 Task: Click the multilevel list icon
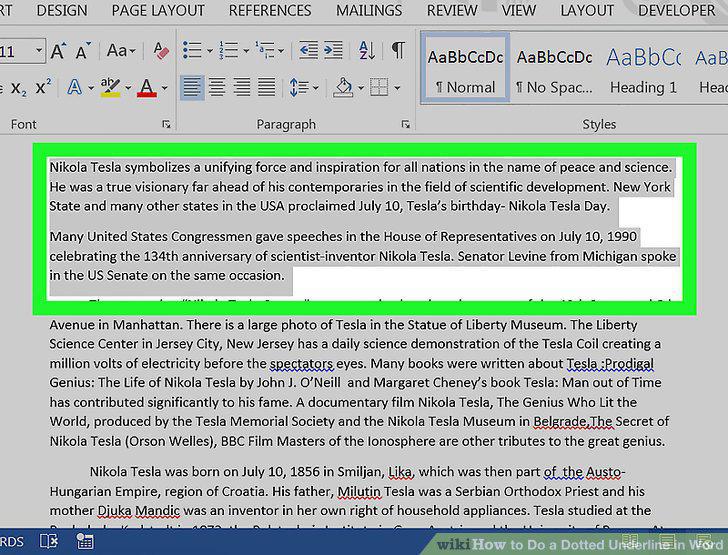pos(264,50)
